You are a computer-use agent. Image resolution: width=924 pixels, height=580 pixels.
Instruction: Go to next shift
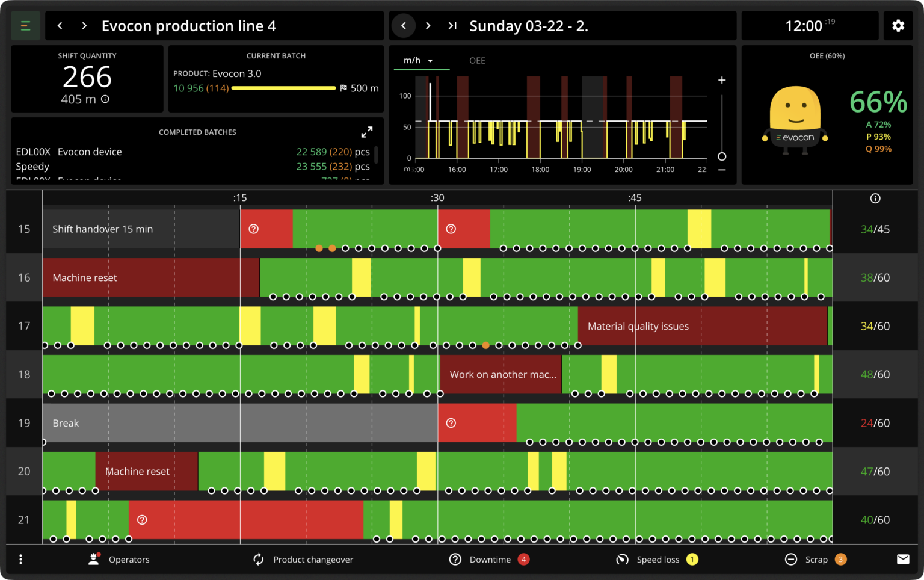click(428, 26)
